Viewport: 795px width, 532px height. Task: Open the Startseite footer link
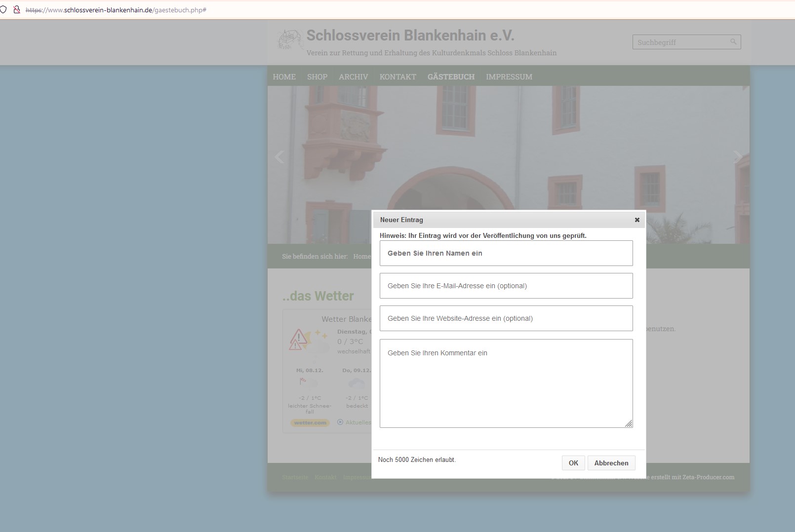tap(295, 477)
